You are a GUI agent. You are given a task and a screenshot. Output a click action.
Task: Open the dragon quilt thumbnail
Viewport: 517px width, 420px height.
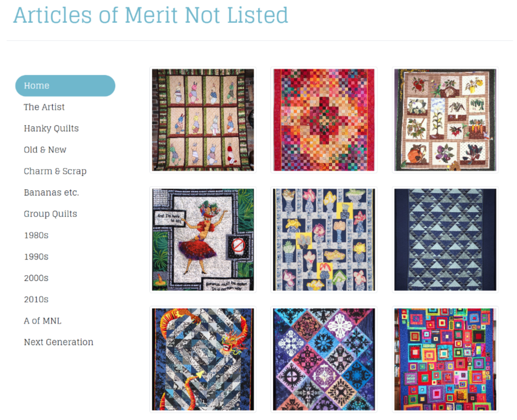pos(203,359)
